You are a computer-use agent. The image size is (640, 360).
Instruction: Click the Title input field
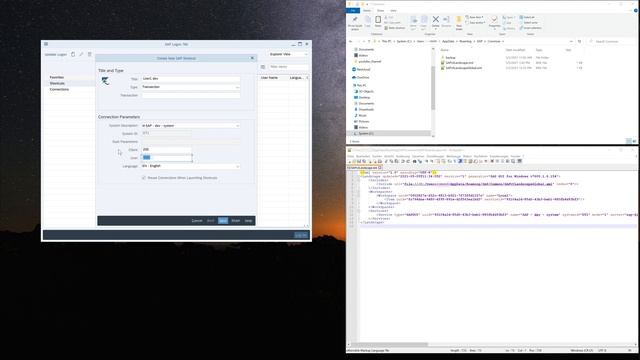pyautogui.click(x=191, y=79)
